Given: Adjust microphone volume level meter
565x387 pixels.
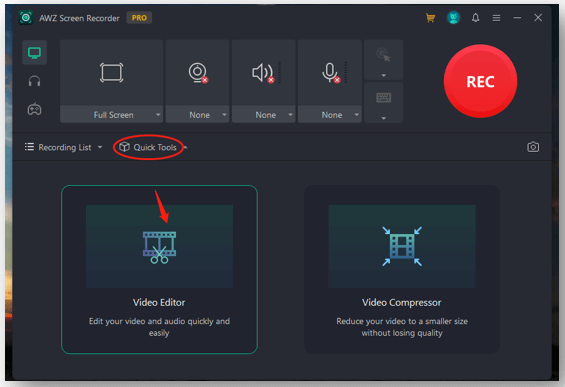Looking at the screenshot, I should pyautogui.click(x=346, y=72).
